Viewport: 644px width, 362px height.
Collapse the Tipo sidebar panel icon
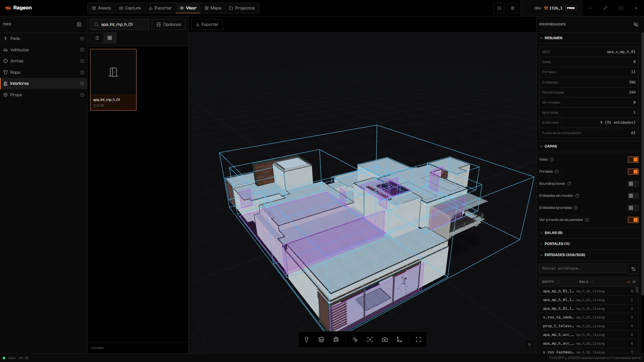point(79,24)
